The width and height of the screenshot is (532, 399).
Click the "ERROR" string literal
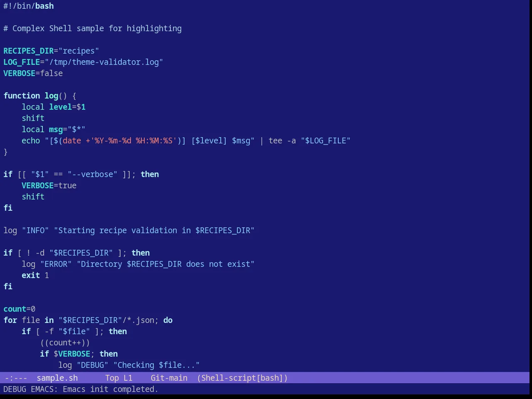click(x=56, y=264)
